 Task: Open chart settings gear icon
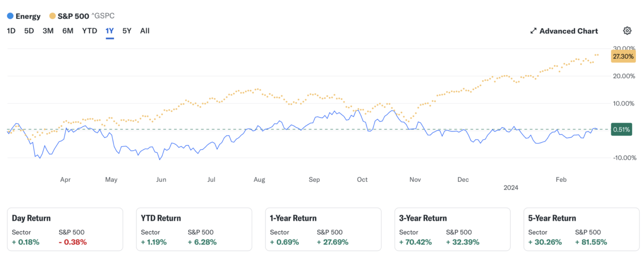coord(627,31)
